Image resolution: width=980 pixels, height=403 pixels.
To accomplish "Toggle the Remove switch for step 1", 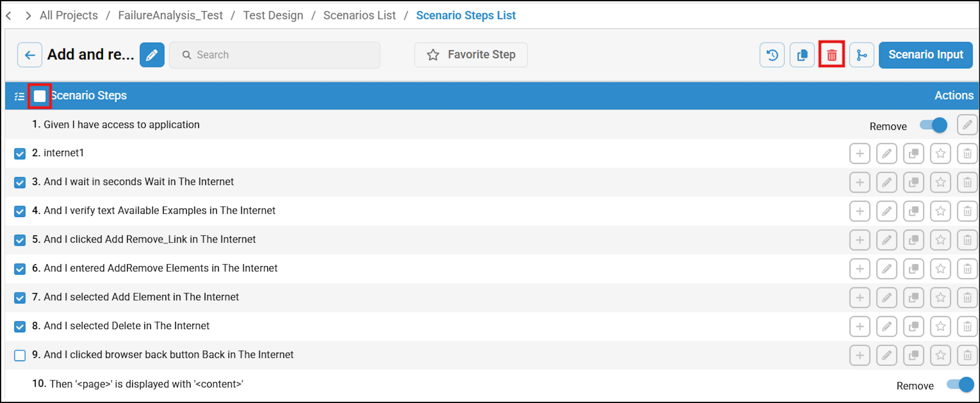I will tap(933, 125).
